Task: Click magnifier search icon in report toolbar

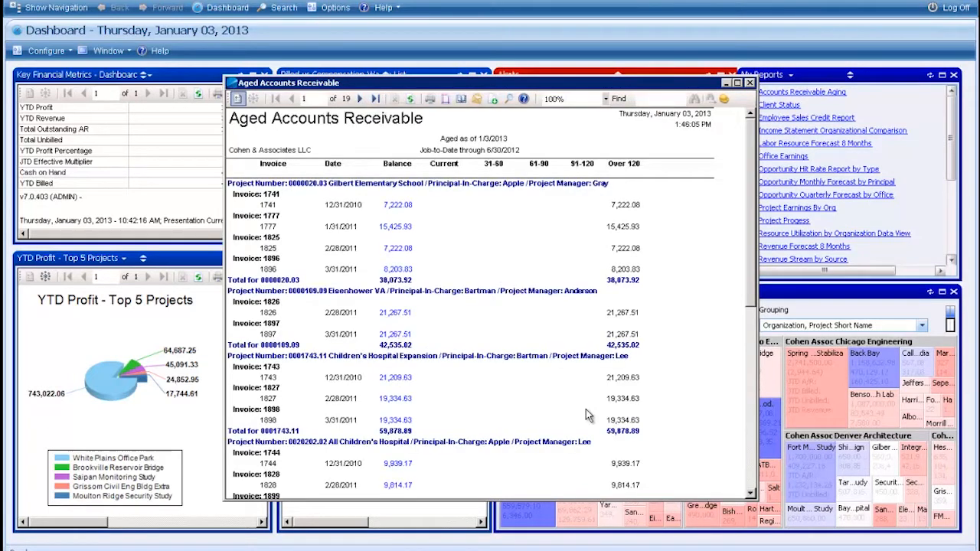Action: [508, 99]
